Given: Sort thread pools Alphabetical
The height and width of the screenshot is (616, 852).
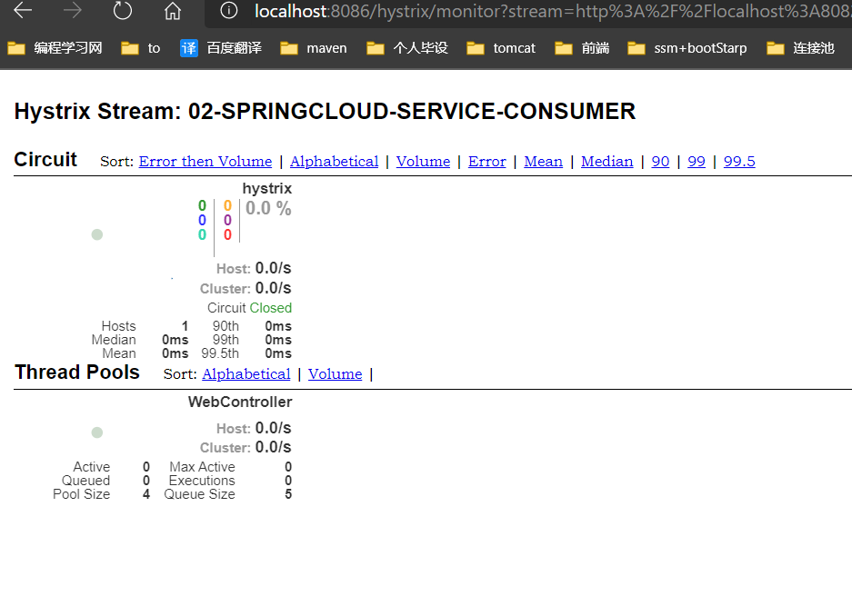Looking at the screenshot, I should coord(246,373).
